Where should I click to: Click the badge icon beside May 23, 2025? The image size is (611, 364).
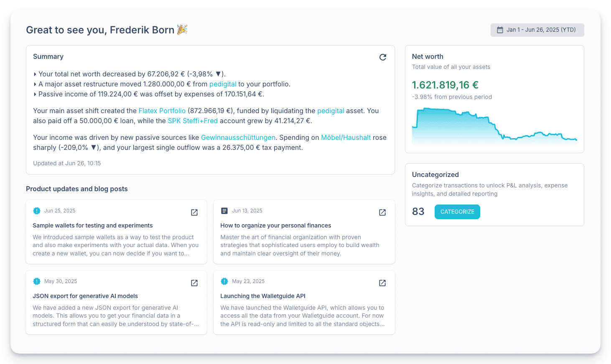[224, 281]
